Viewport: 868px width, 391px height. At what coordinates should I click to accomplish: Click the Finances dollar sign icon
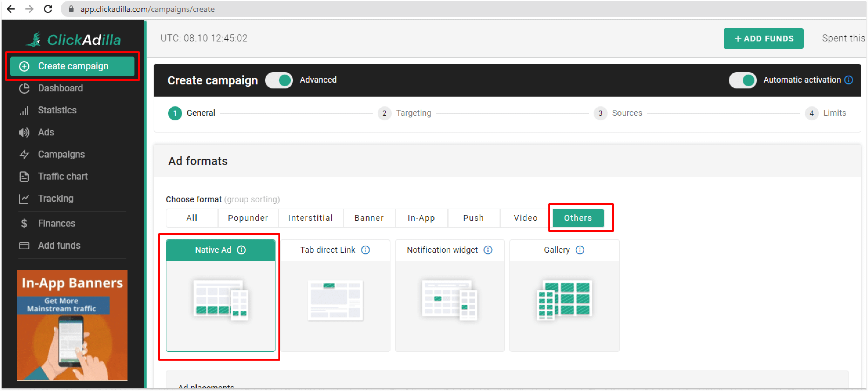(24, 223)
